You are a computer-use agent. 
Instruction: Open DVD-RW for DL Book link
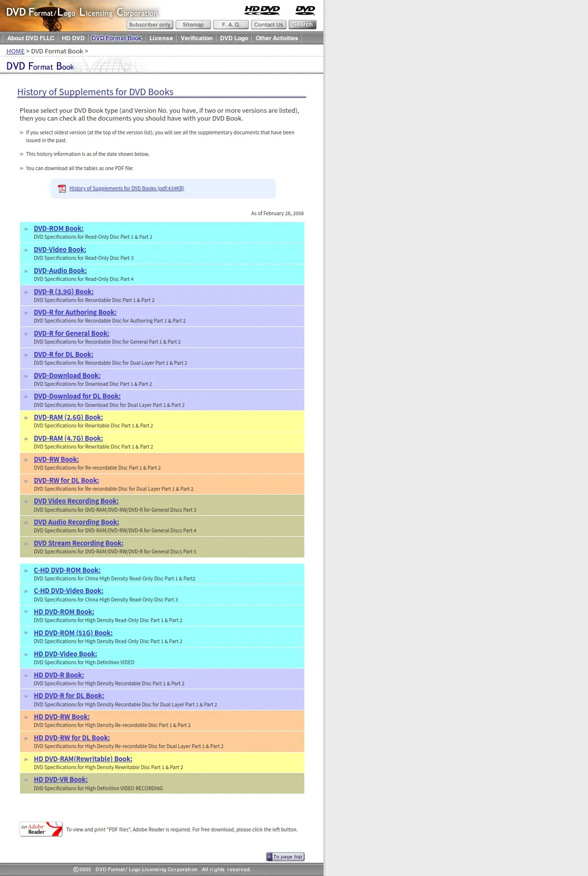[66, 480]
